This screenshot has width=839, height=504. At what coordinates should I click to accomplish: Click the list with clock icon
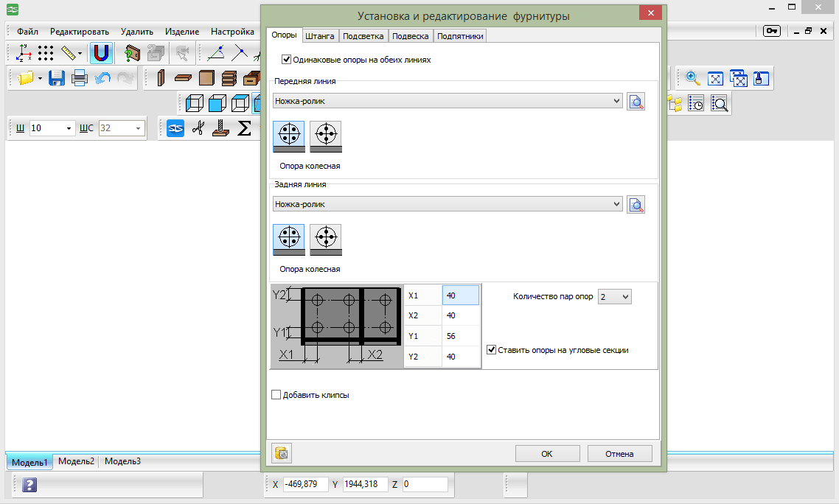click(x=695, y=102)
